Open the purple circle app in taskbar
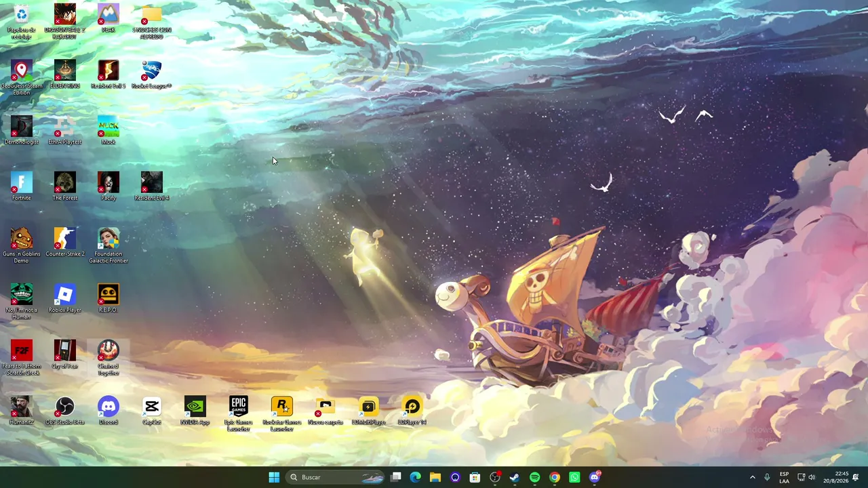This screenshot has width=868, height=488. click(x=455, y=477)
